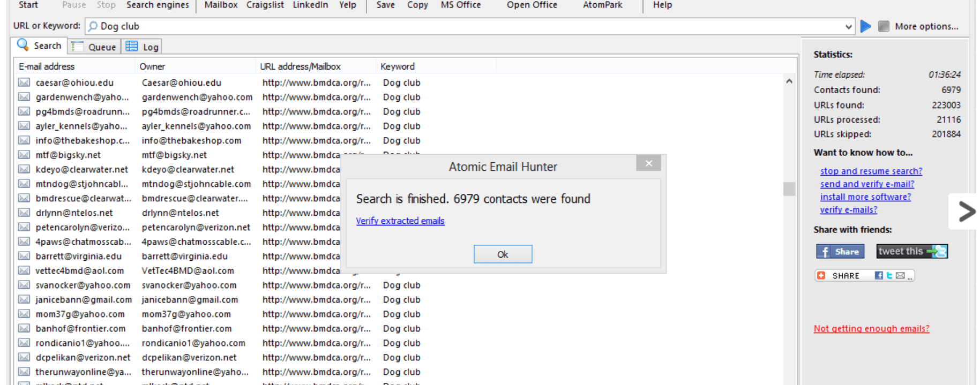Click the envelope icon beside drlynn@ntelos.net
Viewport: 980px width, 385px height.
point(24,213)
